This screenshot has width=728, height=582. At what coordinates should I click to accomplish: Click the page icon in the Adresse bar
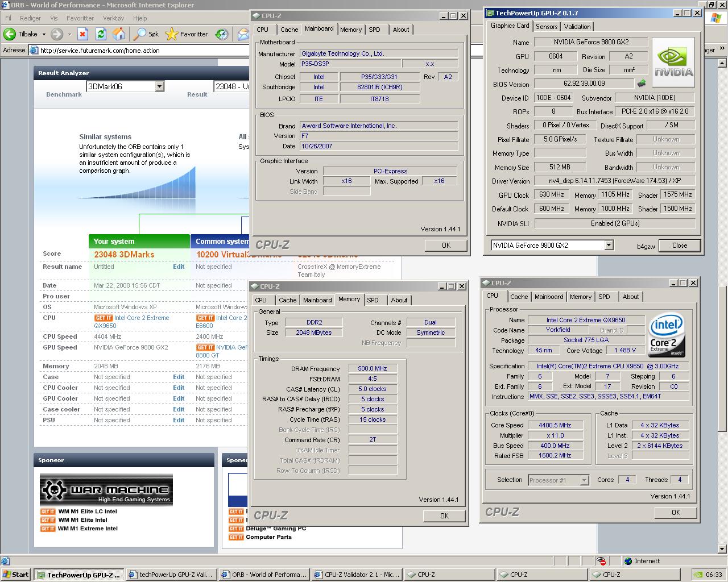[34, 50]
